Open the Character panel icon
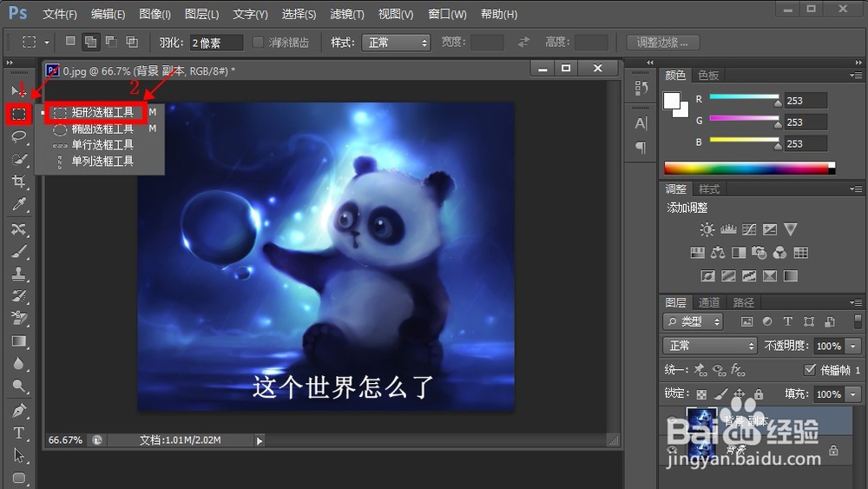 point(641,123)
